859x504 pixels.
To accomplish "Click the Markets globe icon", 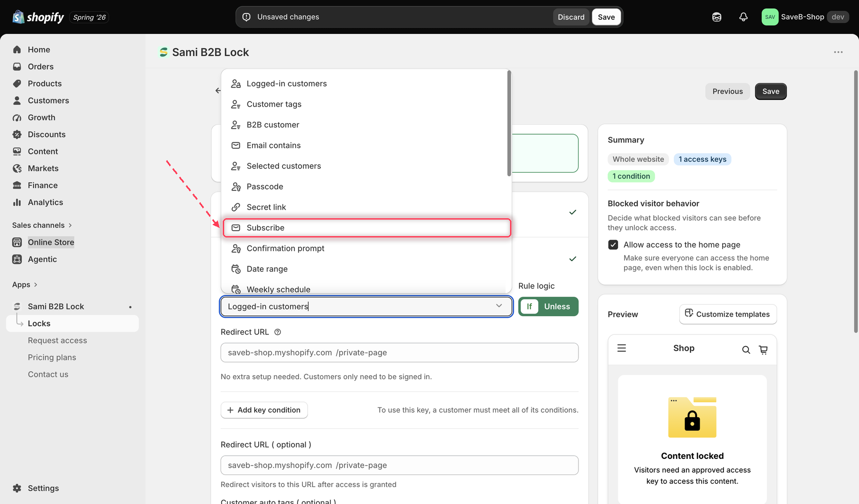I will coord(17,169).
